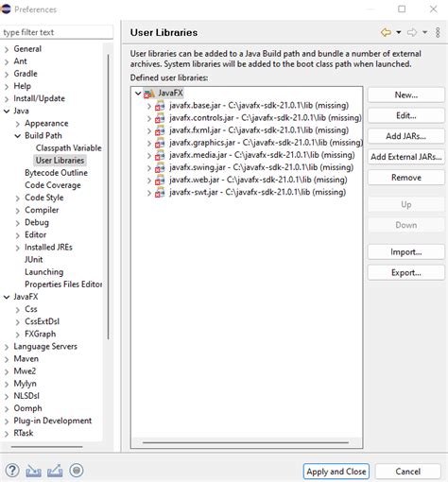Click the Remove button

click(x=406, y=178)
